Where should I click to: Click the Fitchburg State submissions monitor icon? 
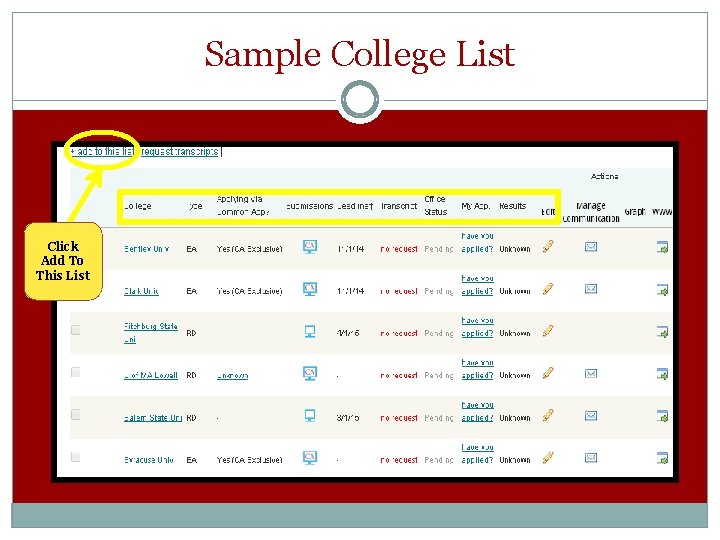tap(310, 331)
